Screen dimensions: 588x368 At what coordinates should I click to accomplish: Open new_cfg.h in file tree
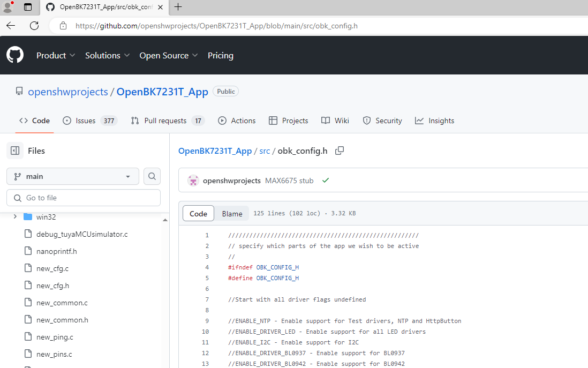click(52, 286)
